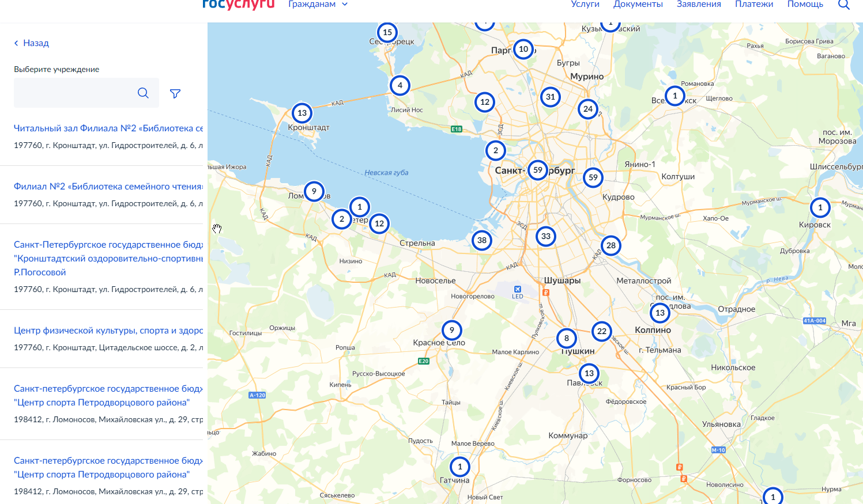
Task: Open Кронштадтский оздоровительно-спортивный entry
Action: point(108,258)
